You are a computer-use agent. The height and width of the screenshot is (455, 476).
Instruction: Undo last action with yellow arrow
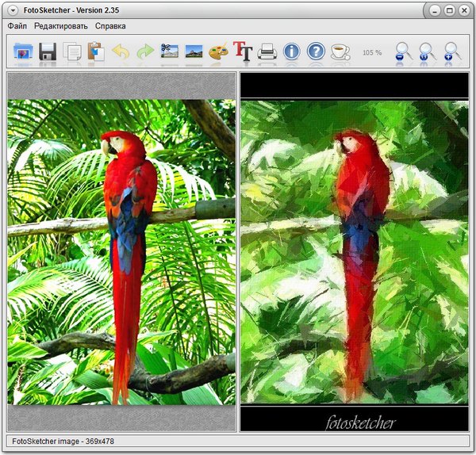point(121,52)
